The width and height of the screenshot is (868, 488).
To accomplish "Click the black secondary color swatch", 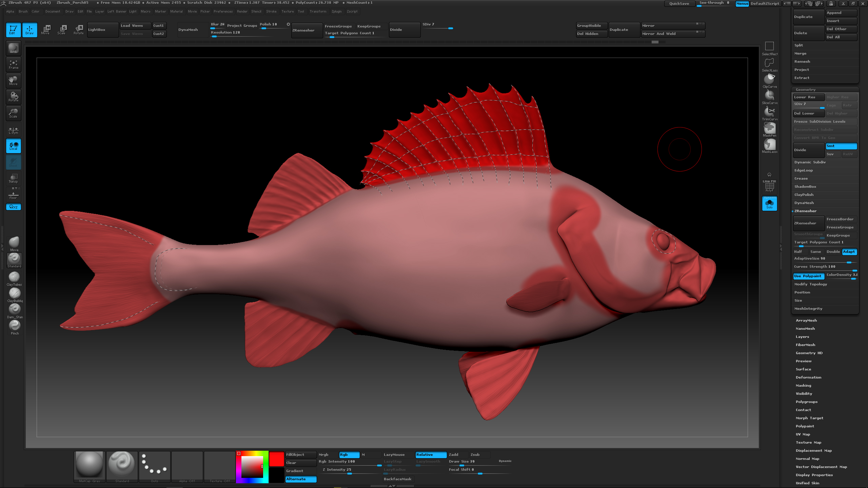I will 277,475.
